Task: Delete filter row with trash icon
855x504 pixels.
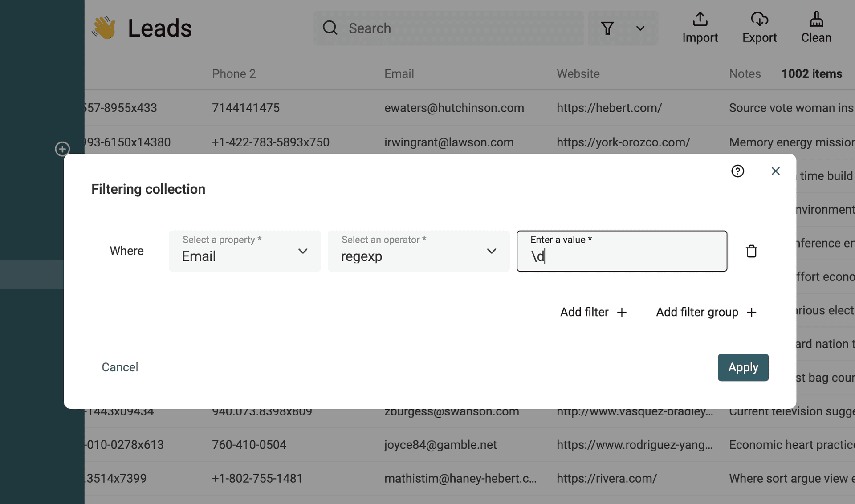Action: click(751, 251)
